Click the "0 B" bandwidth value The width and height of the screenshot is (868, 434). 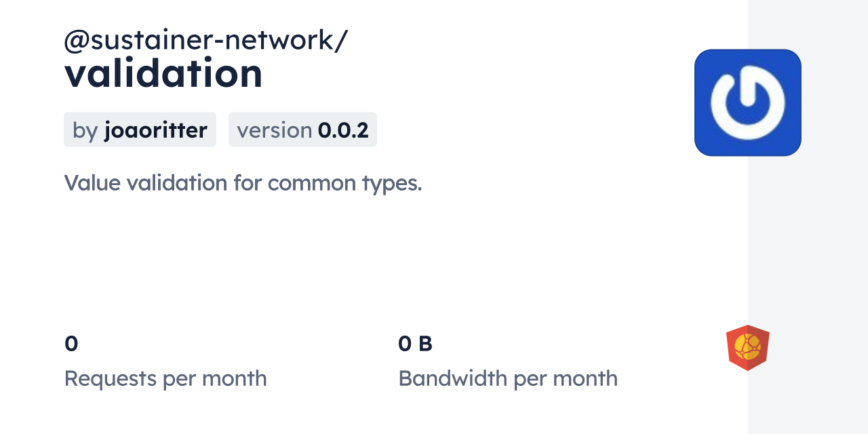[x=415, y=344]
